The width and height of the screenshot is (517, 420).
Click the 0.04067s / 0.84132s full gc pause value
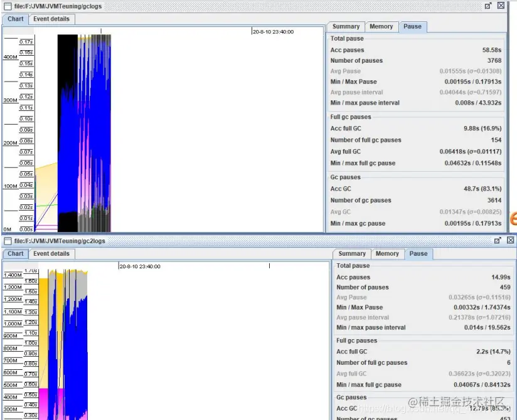pyautogui.click(x=482, y=385)
